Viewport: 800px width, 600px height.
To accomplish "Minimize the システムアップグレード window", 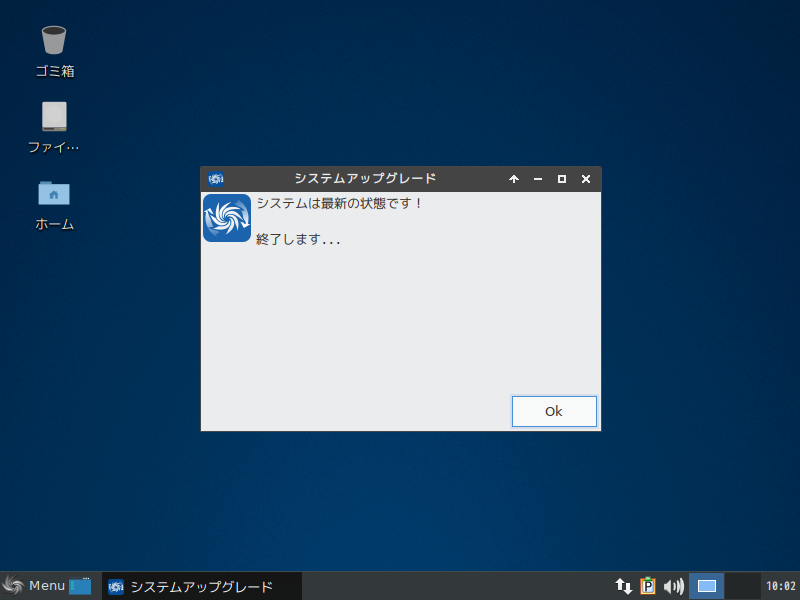I will tap(538, 179).
